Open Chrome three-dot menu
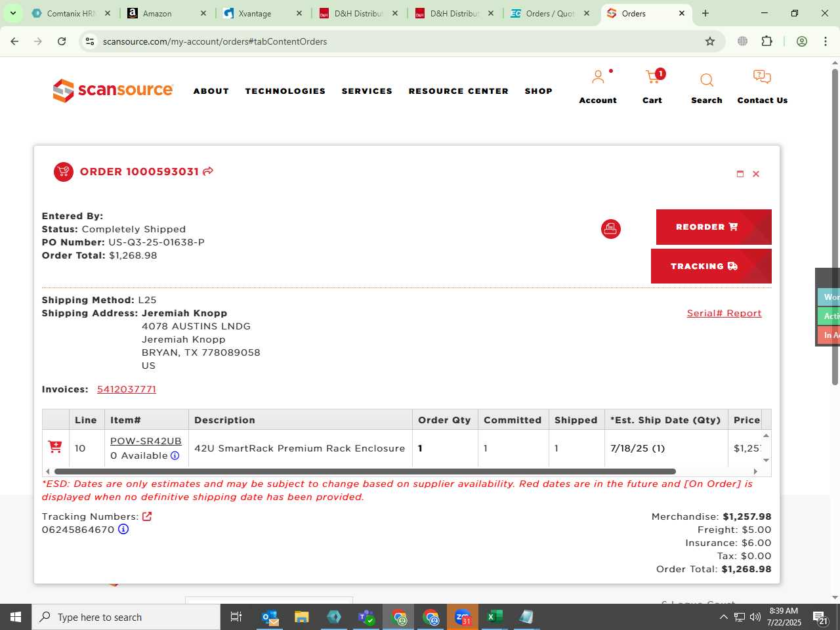This screenshot has height=630, width=840. point(826,41)
